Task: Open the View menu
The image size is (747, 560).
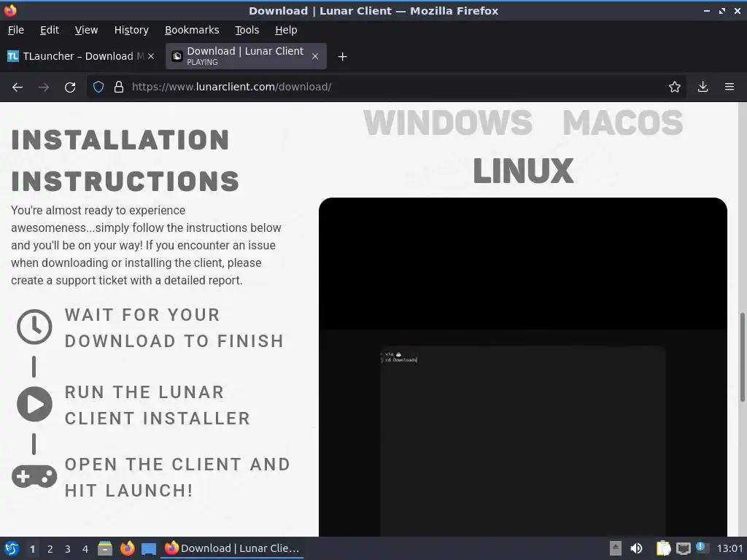Action: [x=86, y=30]
